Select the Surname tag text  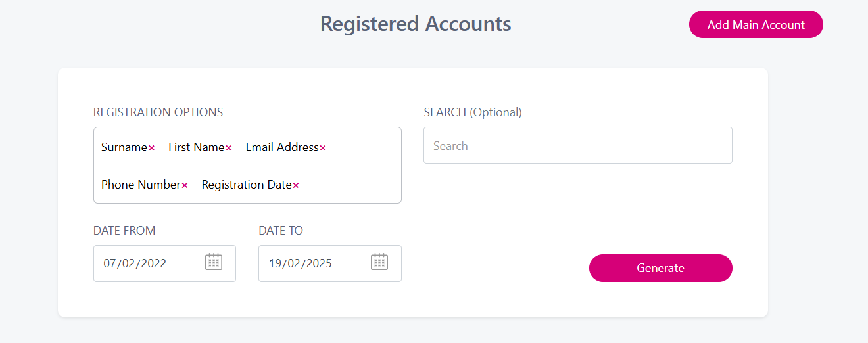[x=124, y=147]
